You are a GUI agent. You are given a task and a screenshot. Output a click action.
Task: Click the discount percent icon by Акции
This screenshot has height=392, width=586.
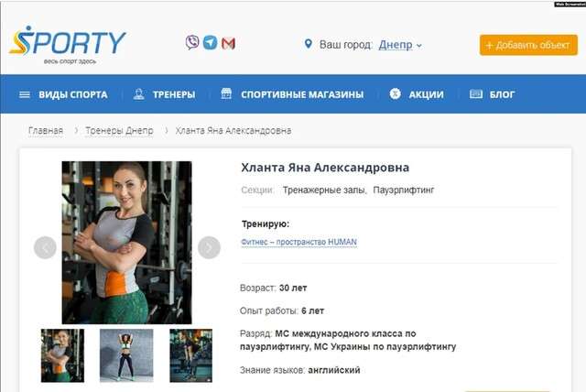pyautogui.click(x=395, y=93)
